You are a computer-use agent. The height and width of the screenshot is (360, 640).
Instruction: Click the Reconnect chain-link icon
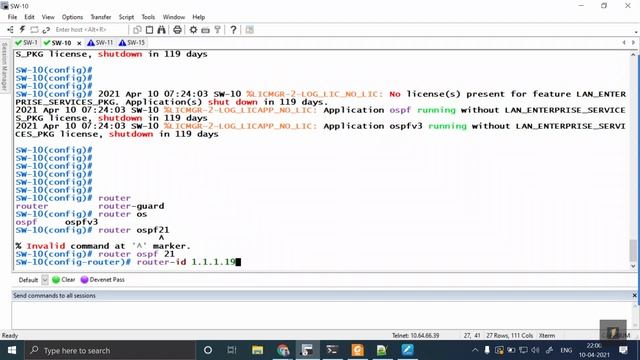click(x=46, y=30)
